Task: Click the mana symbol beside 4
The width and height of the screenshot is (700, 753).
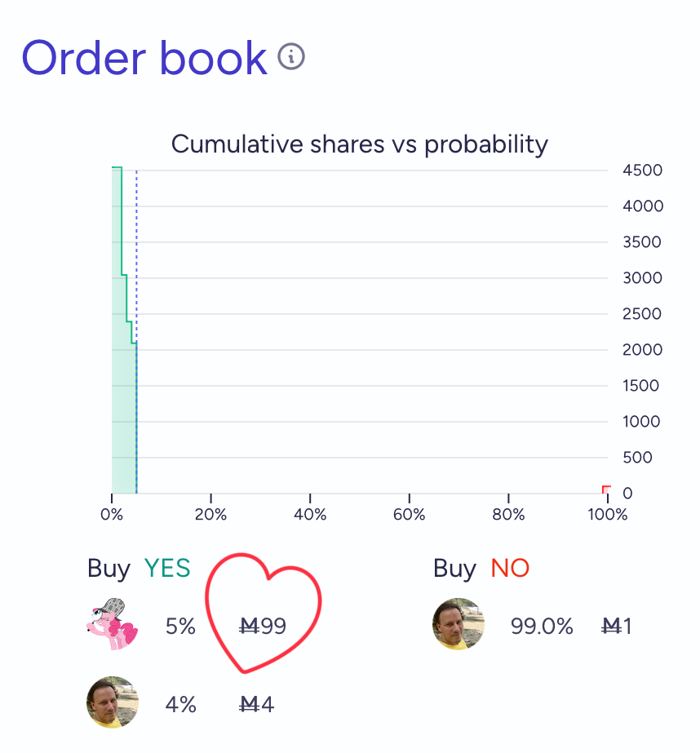Action: click(249, 705)
